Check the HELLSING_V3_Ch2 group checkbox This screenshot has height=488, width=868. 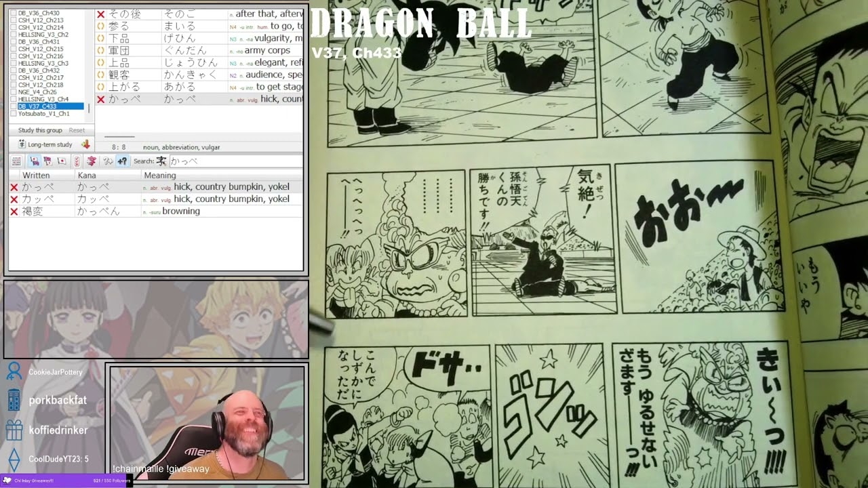pos(14,35)
